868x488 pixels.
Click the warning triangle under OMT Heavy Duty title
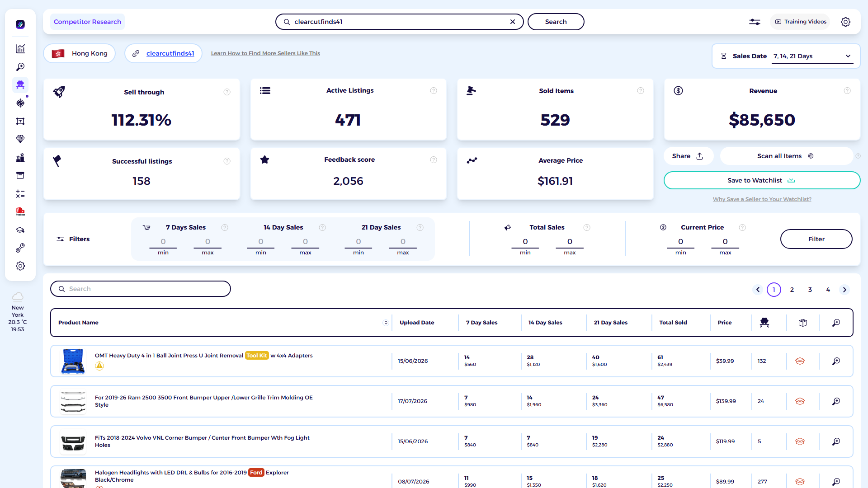coord(99,366)
